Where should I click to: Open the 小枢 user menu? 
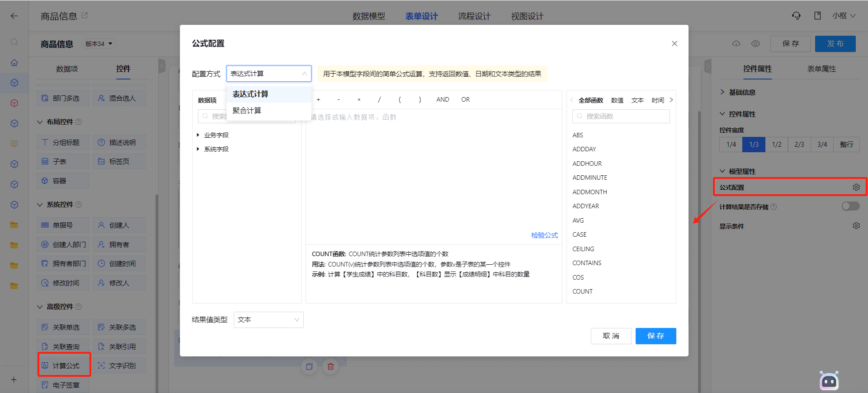[x=844, y=16]
